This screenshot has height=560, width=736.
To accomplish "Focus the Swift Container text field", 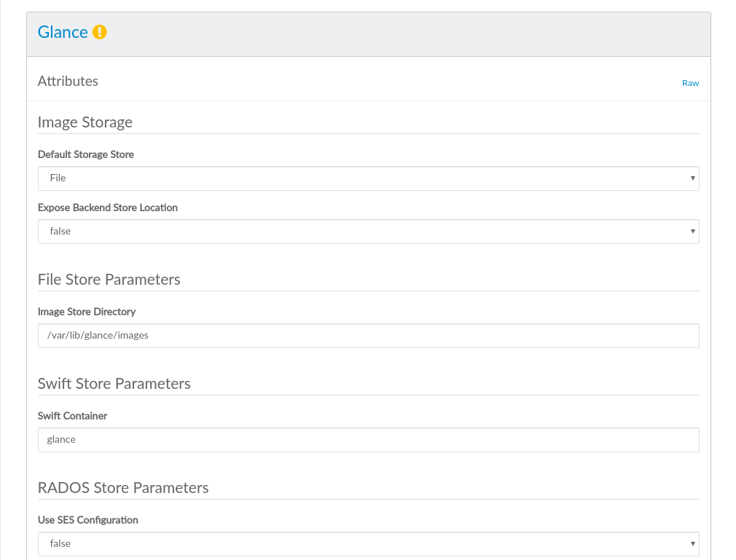I will coord(368,440).
